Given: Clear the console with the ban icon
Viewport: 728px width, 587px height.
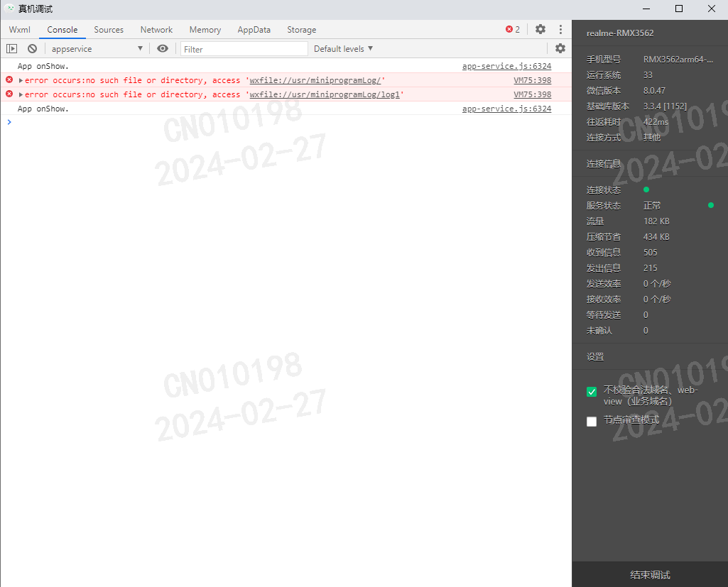Looking at the screenshot, I should click(x=32, y=49).
